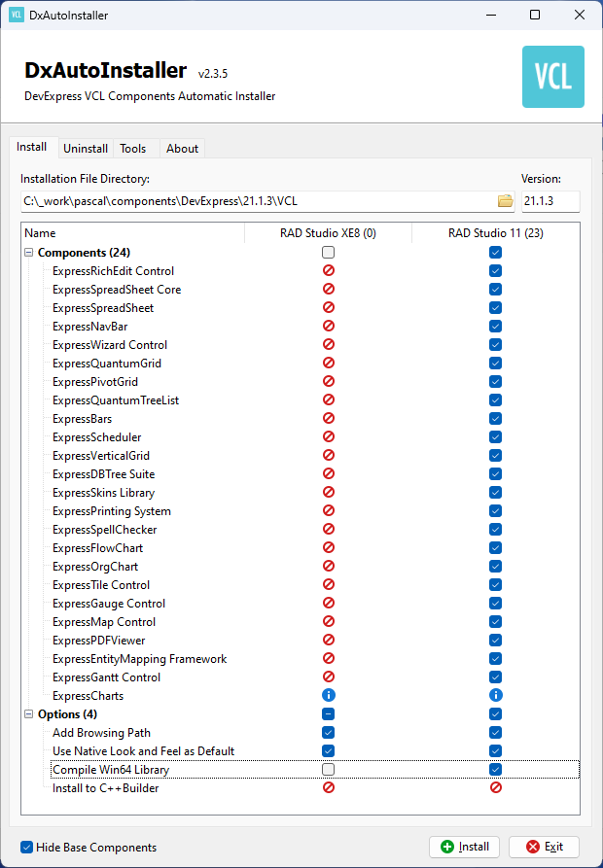Screen dimensions: 603x868
Task: Uncheck Add Browsing Path for RAD Studio XE8
Action: pos(329,732)
